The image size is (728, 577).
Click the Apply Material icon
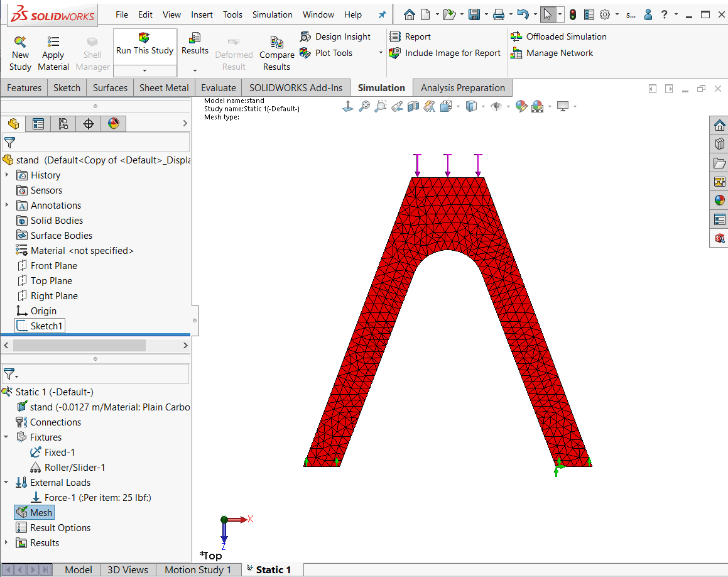point(53,42)
